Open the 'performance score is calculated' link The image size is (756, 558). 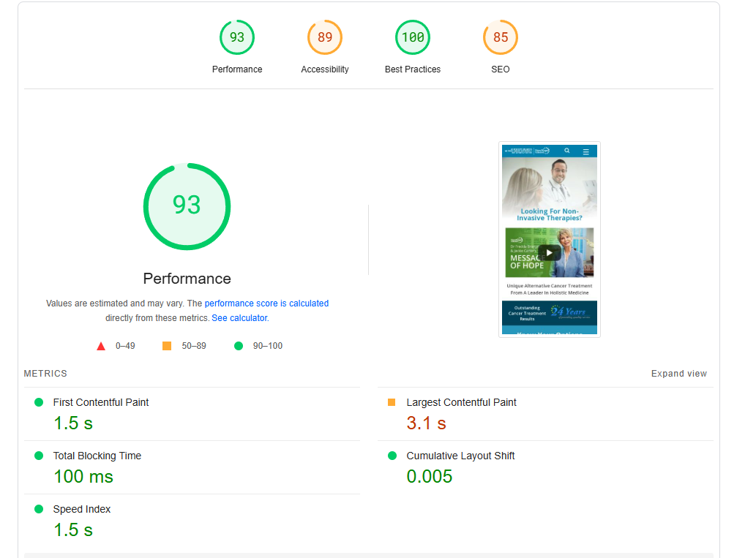266,303
